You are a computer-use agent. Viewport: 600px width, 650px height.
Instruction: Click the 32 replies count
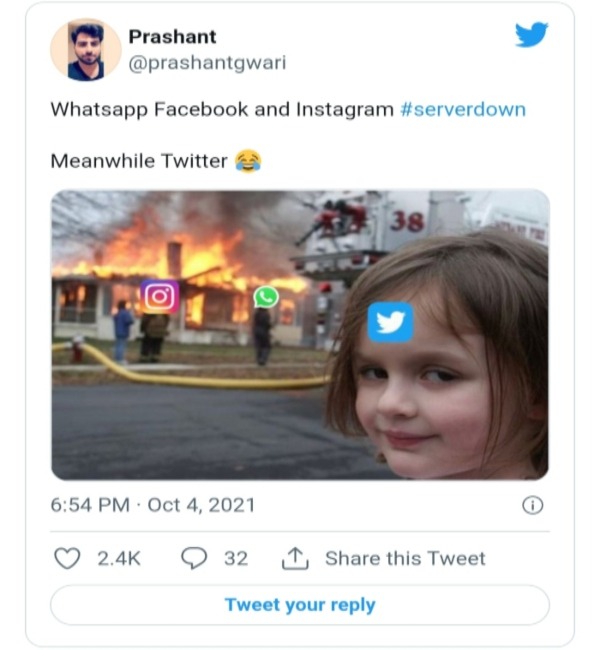pyautogui.click(x=236, y=558)
